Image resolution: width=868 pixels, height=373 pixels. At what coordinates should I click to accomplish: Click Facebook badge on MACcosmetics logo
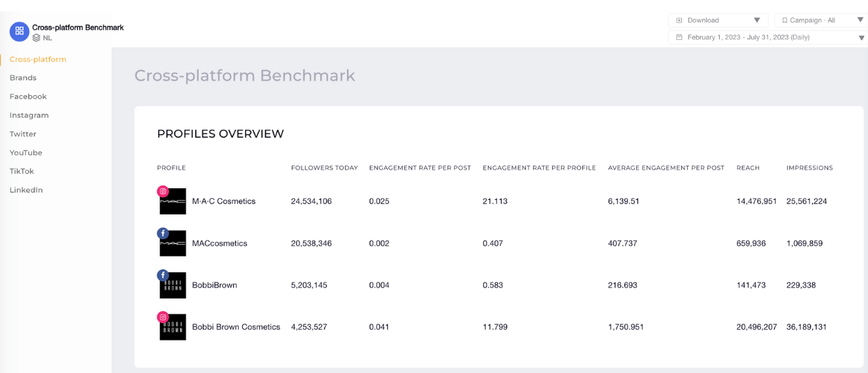click(x=163, y=233)
